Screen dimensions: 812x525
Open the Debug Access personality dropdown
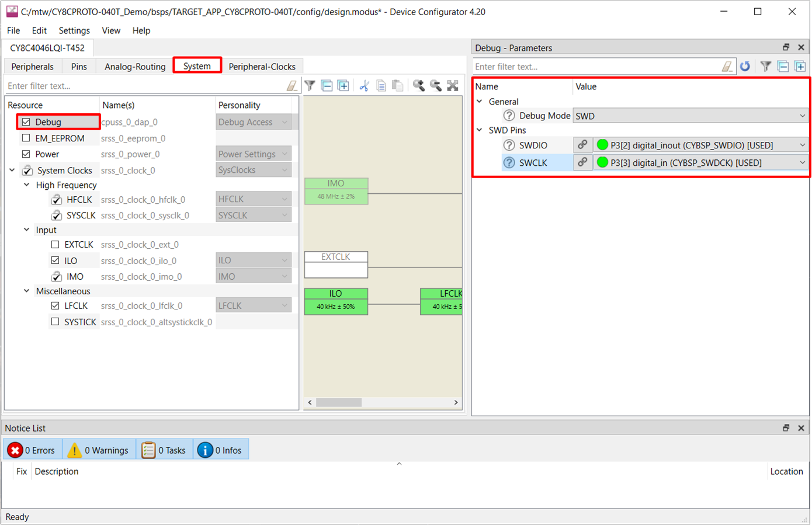pyautogui.click(x=254, y=122)
